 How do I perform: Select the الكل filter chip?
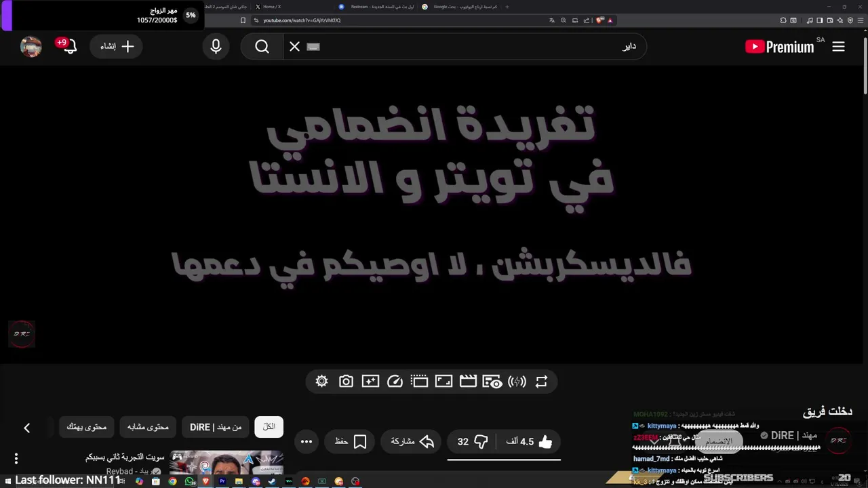pos(269,427)
